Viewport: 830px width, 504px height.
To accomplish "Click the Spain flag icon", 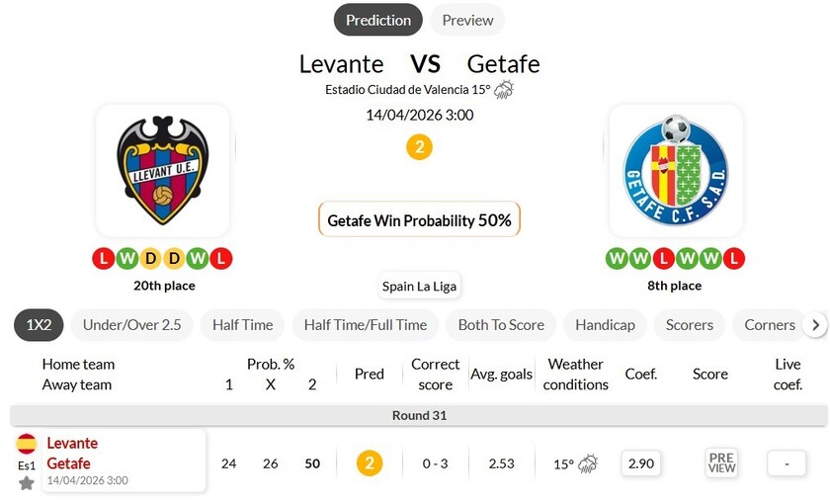I will [x=27, y=443].
